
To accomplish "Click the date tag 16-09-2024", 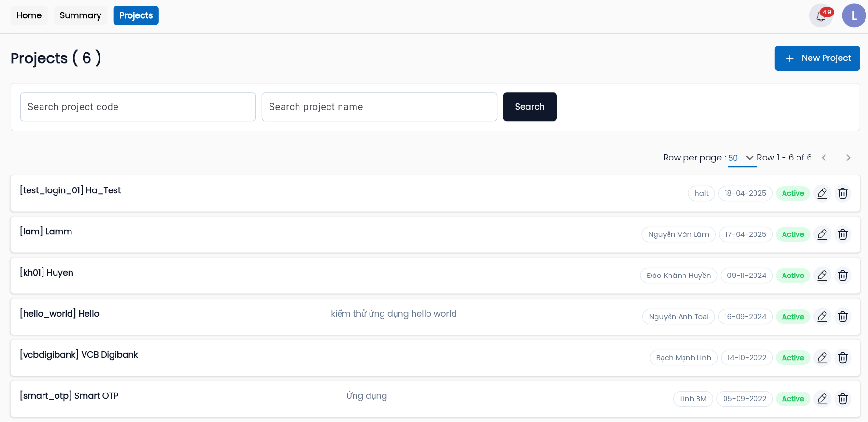I will point(745,317).
